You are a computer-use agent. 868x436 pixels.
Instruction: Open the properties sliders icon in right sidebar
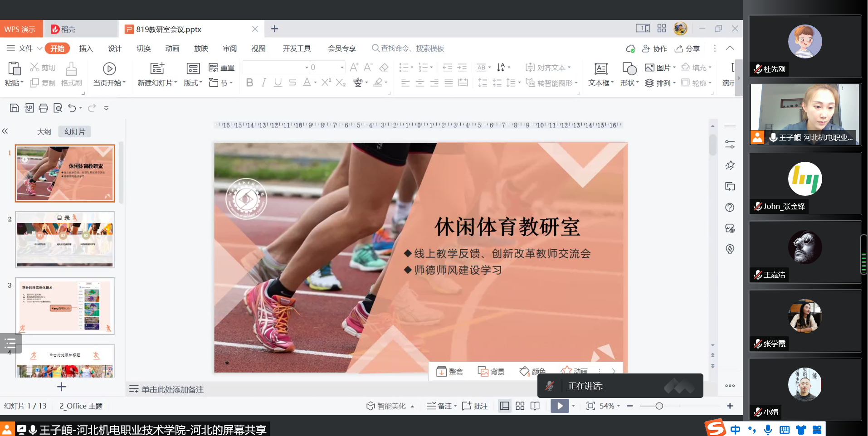click(730, 145)
